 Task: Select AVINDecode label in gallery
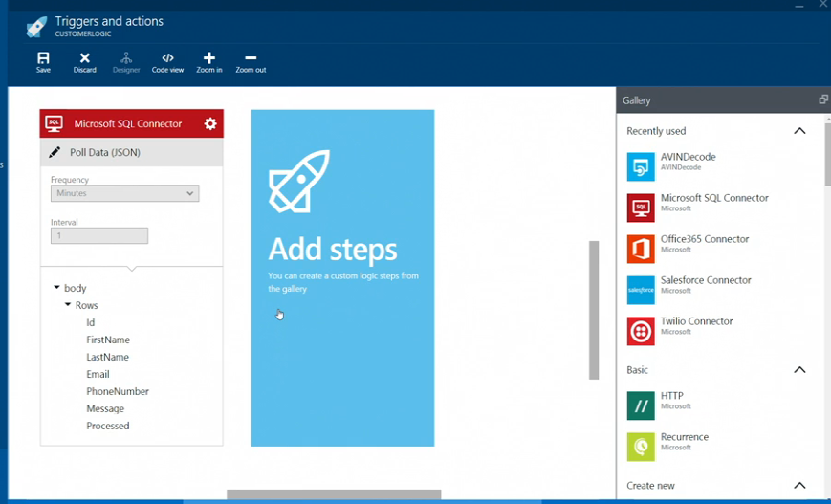point(688,157)
